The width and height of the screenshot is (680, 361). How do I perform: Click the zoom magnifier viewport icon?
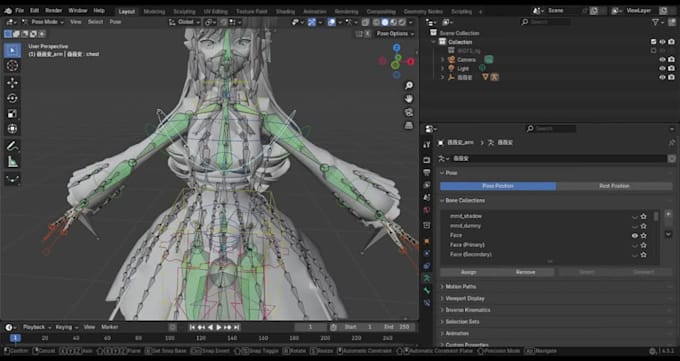[x=409, y=85]
